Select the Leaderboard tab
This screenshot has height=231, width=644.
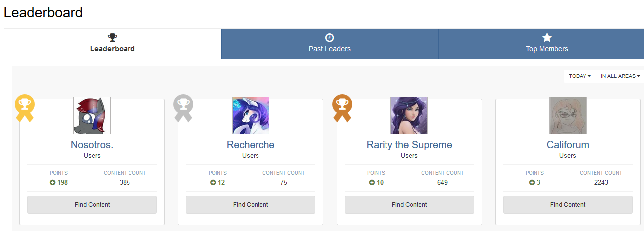[112, 44]
